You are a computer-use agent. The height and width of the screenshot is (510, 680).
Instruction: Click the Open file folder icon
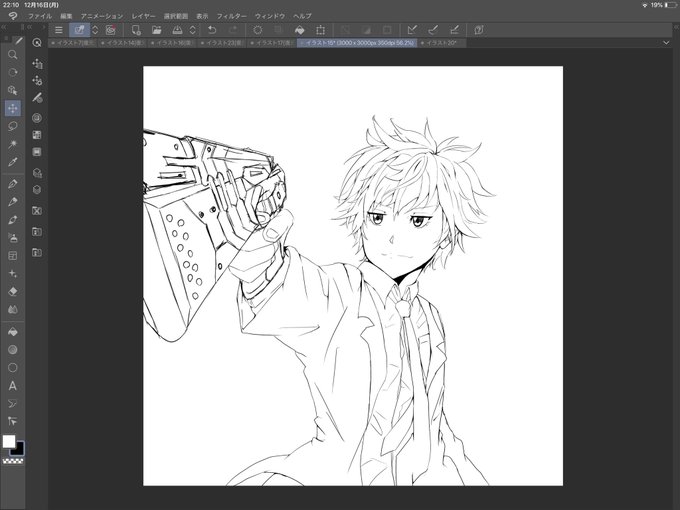tap(157, 30)
